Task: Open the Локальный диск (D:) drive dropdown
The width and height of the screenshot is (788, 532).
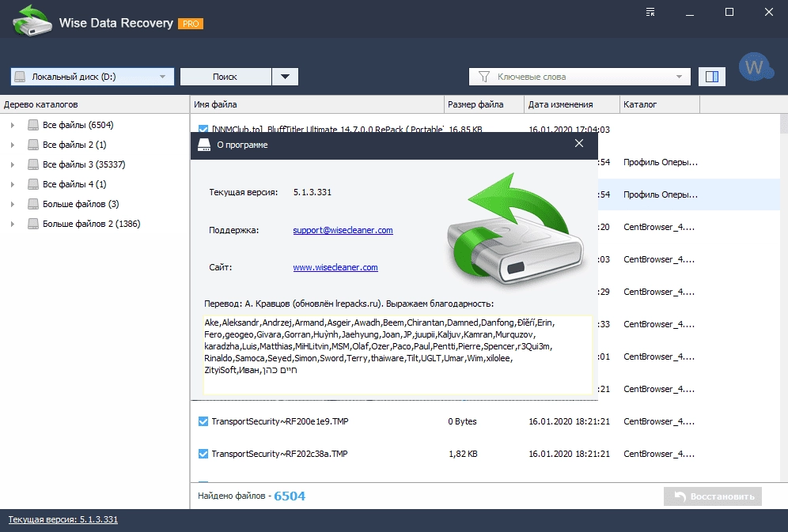Action: tap(162, 77)
